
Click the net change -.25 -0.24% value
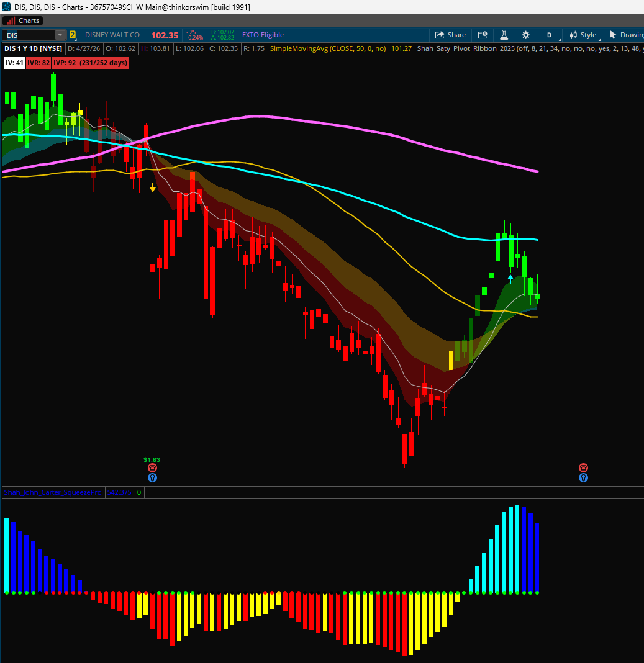195,35
